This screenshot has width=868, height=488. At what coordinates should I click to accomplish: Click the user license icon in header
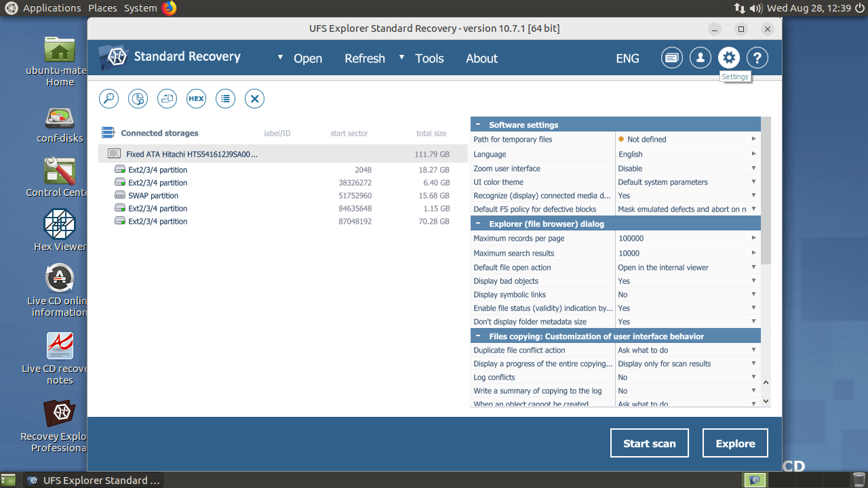(x=701, y=58)
